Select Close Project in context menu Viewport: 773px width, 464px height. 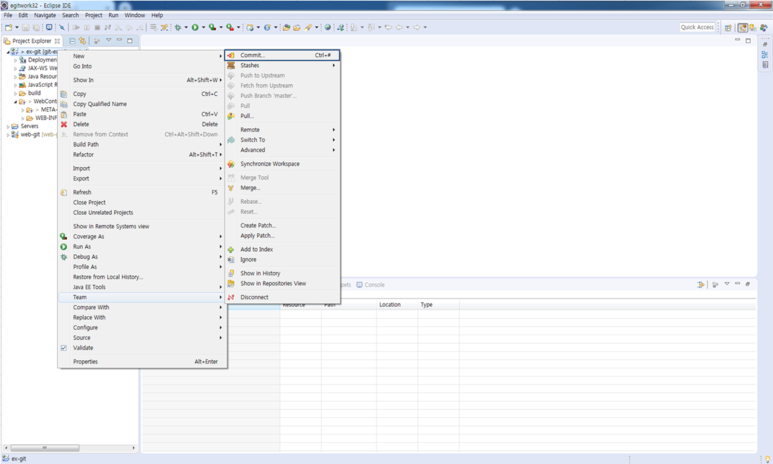[x=142, y=203]
